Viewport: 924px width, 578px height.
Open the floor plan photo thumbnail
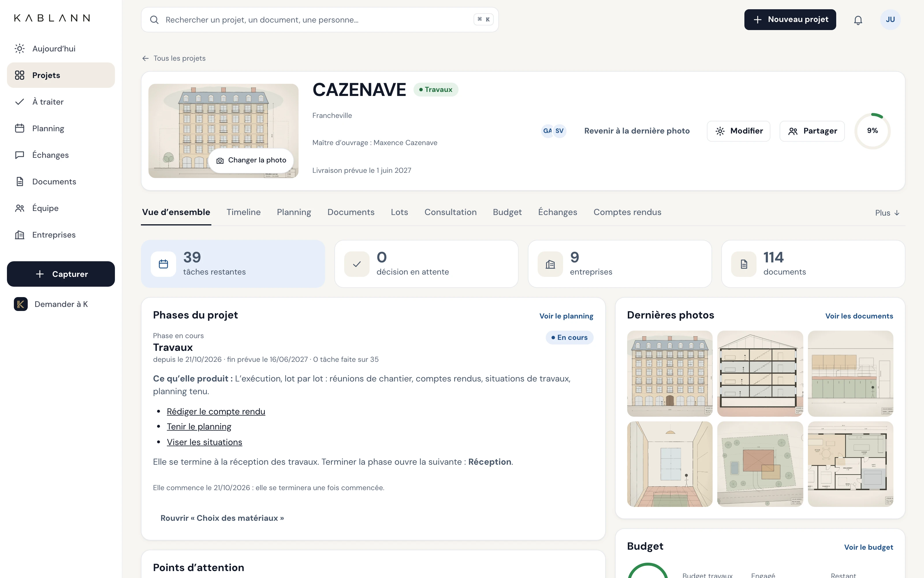click(x=850, y=464)
